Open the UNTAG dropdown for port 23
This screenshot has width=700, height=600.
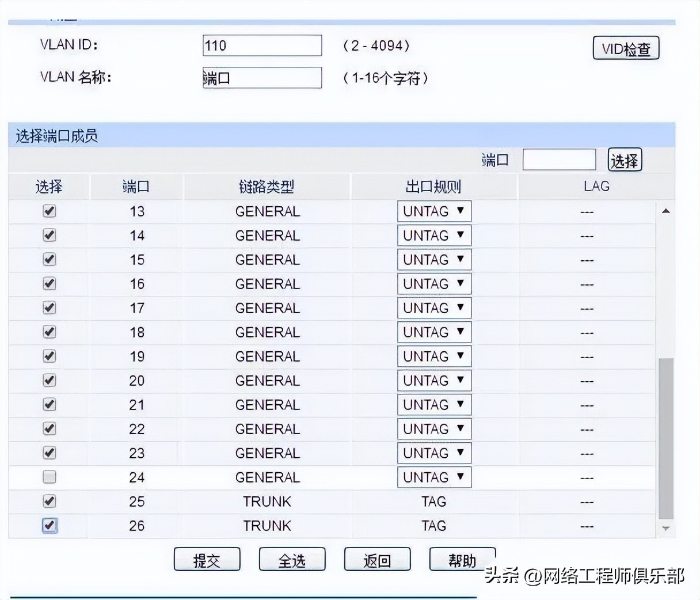pos(433,453)
